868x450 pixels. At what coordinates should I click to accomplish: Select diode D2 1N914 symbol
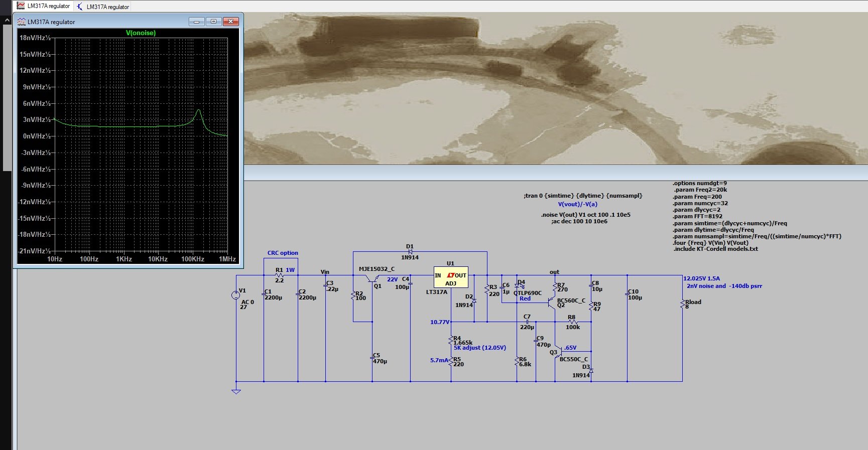pyautogui.click(x=474, y=300)
